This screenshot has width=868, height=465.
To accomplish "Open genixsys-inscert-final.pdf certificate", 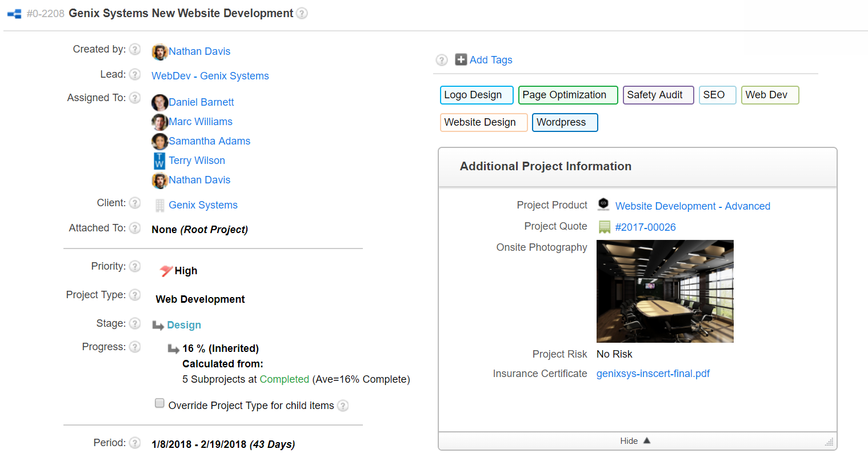I will coord(653,374).
